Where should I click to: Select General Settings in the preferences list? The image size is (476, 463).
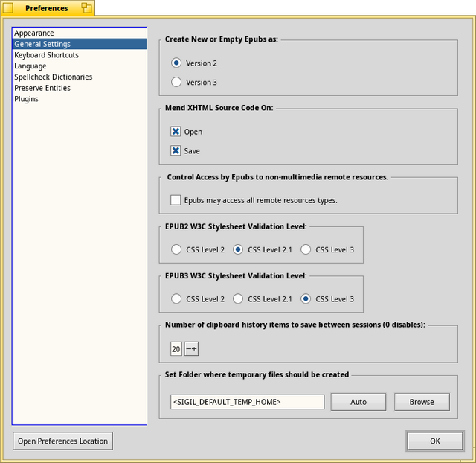pos(80,44)
